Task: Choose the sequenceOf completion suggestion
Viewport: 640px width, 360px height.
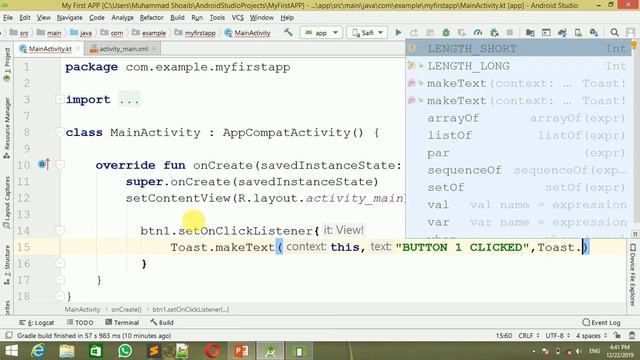Action: (518, 170)
